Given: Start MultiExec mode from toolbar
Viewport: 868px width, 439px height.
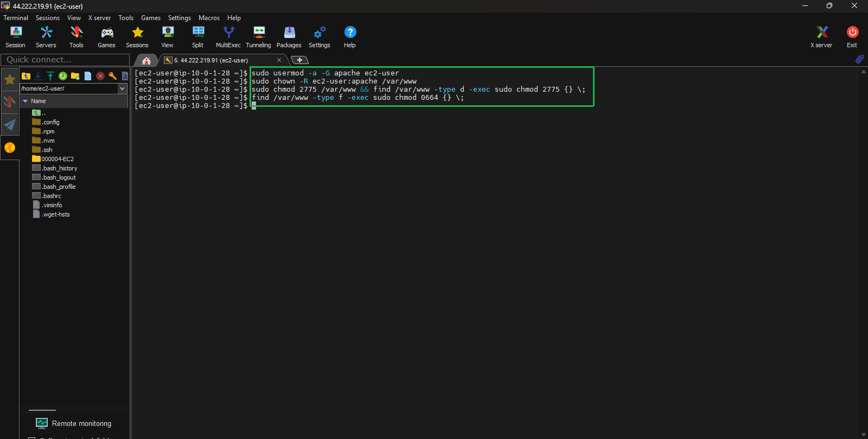Looking at the screenshot, I should (228, 37).
